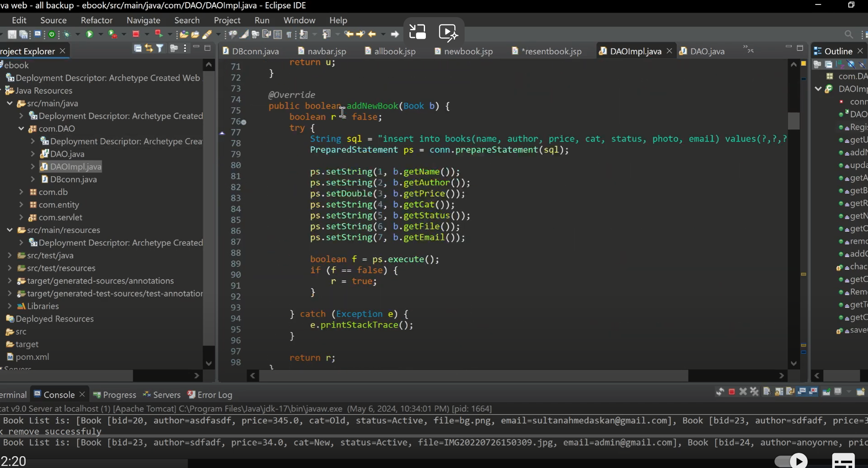Screen dimensions: 868x468
Task: Expand the Libraries node
Action: click(x=10, y=306)
